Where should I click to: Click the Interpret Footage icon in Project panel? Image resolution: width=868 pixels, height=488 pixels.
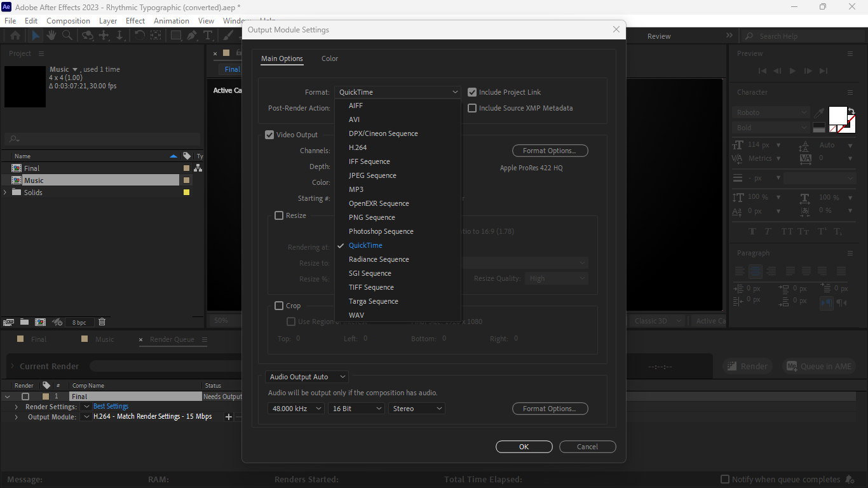coord(9,322)
